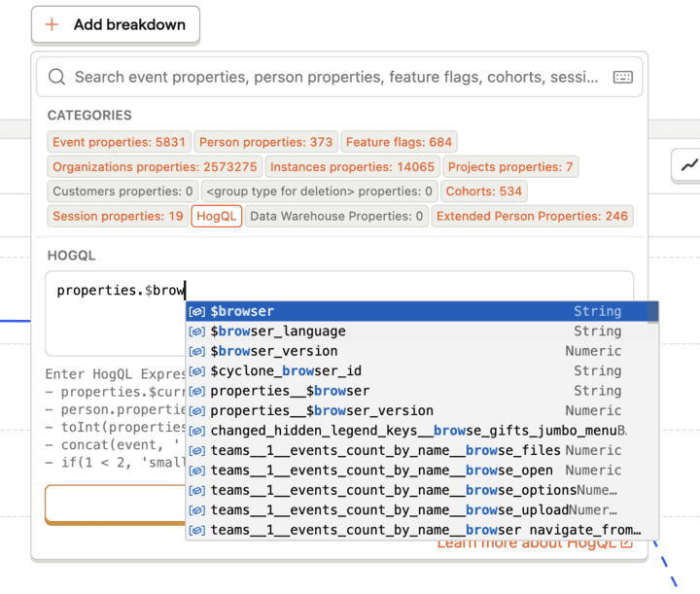This screenshot has height=594, width=700.
Task: Click property icon beside $browser_language
Action: point(196,332)
